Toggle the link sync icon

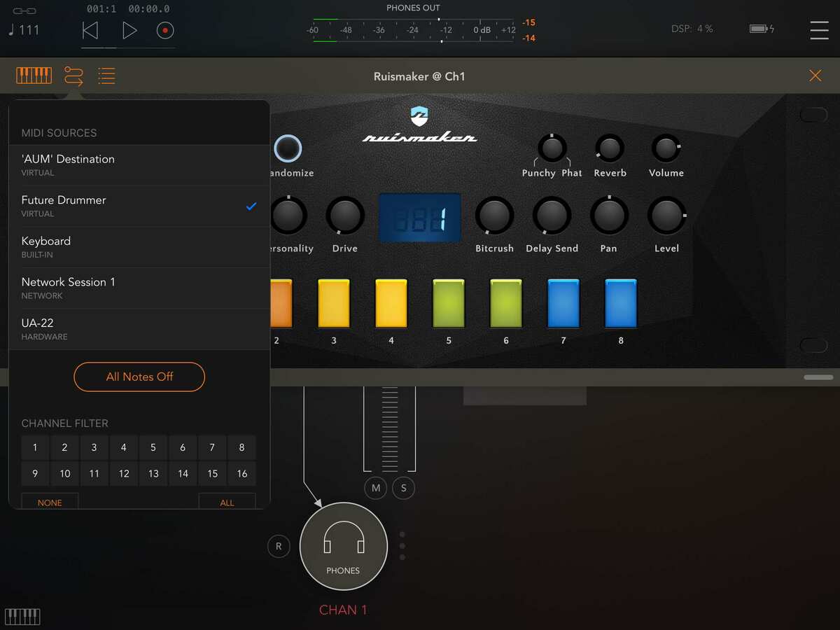(x=24, y=11)
